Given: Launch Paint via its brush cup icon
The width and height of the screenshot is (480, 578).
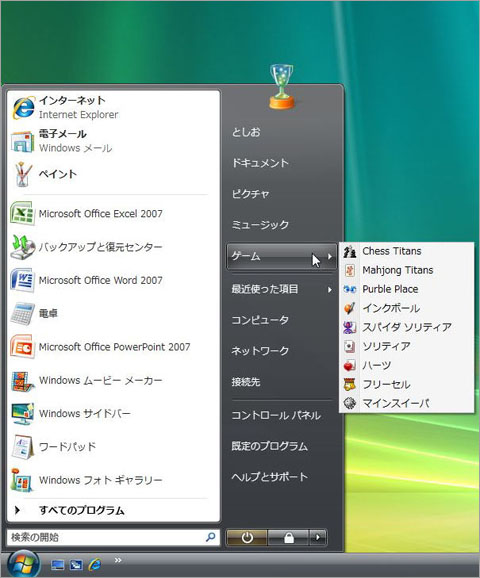Looking at the screenshot, I should [x=23, y=174].
